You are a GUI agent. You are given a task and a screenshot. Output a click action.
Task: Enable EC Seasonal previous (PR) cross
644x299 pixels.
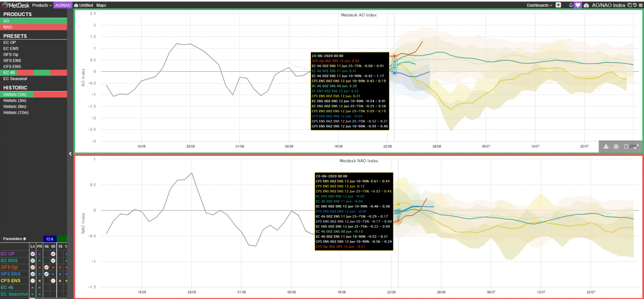[x=40, y=294]
